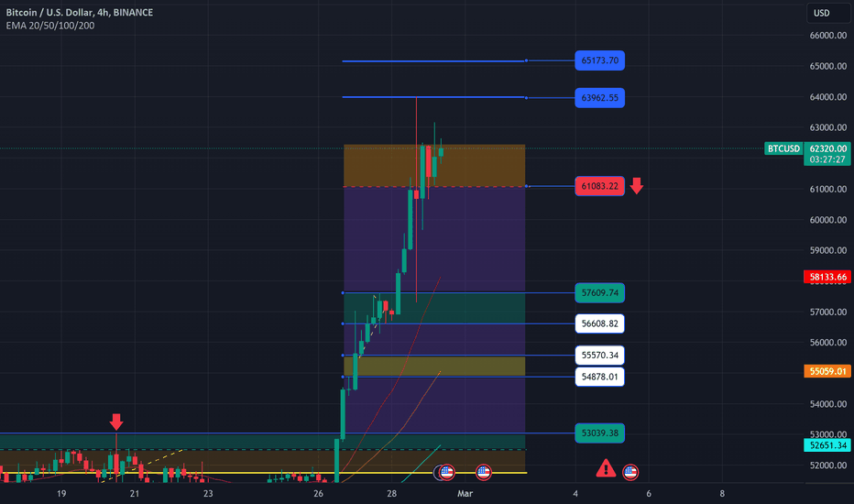
Task: Click the red 58133.66 EMA value tag
Action: pos(827,277)
